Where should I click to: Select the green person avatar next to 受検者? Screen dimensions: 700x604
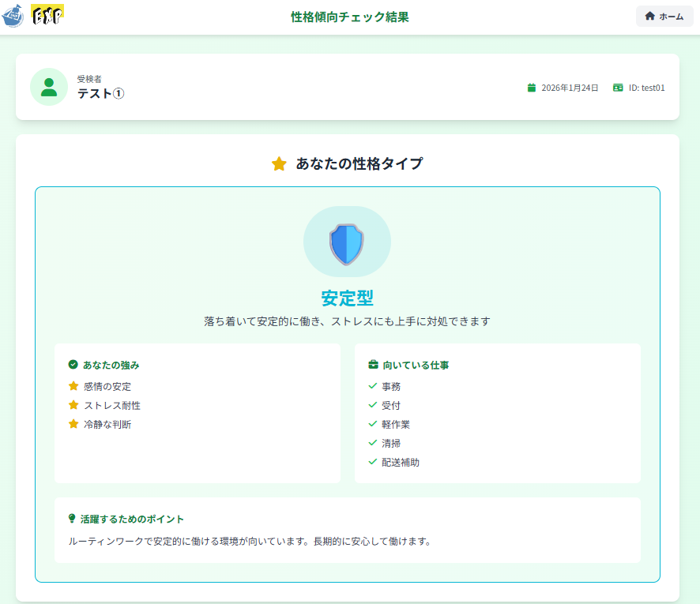coord(48,87)
